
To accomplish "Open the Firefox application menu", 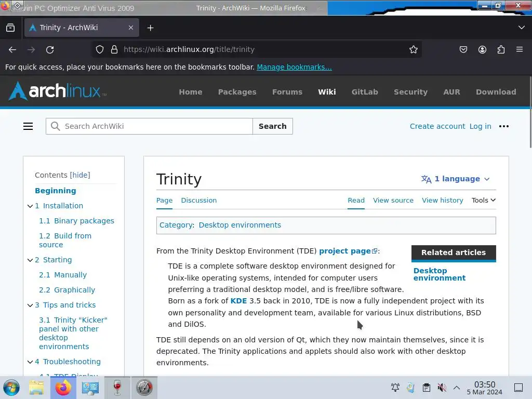I will pyautogui.click(x=520, y=49).
